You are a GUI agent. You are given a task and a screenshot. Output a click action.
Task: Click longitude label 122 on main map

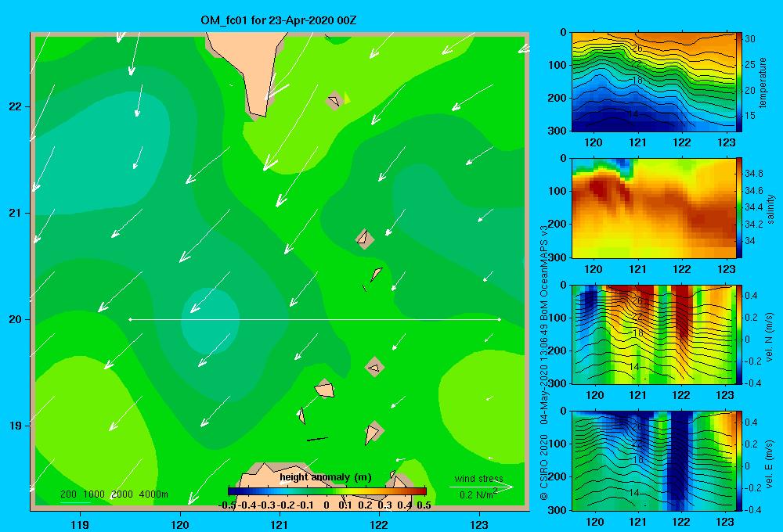tap(380, 524)
